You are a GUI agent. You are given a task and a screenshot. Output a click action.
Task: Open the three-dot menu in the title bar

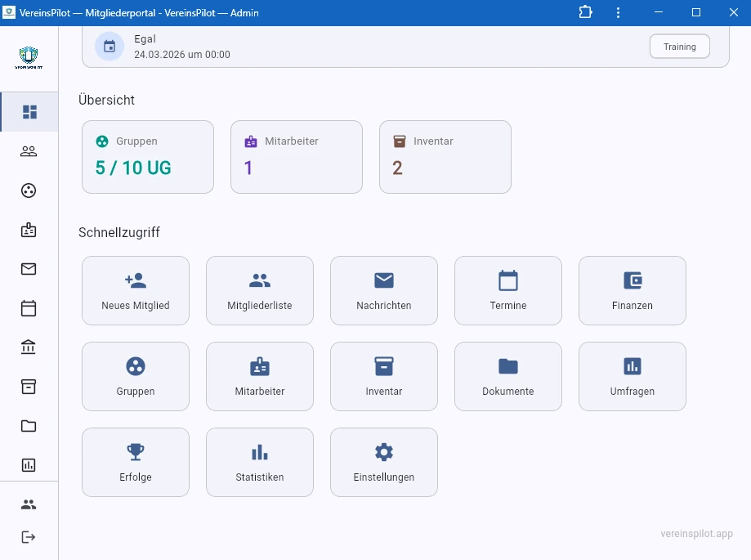618,12
